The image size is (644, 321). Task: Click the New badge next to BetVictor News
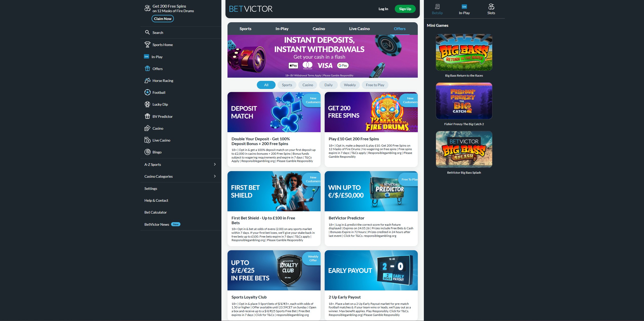click(176, 224)
